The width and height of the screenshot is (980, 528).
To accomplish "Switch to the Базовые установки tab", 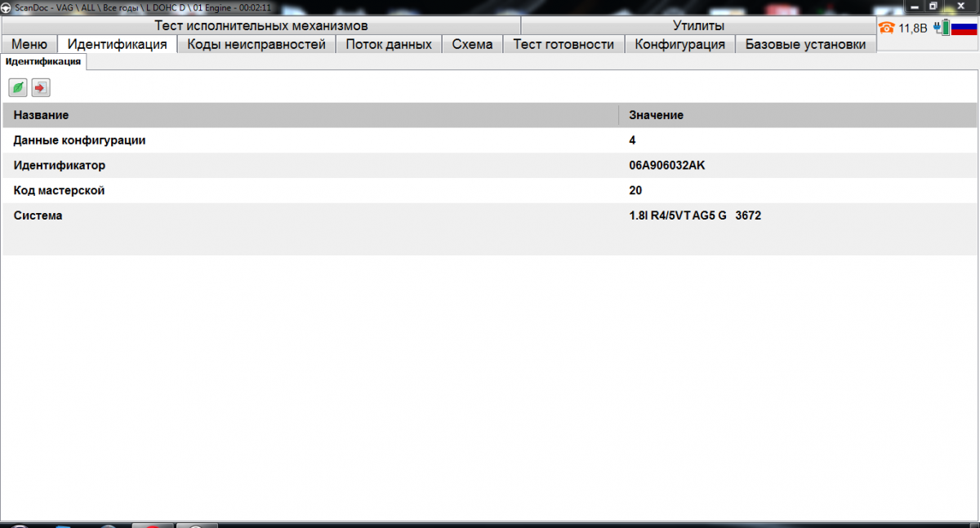I will 806,44.
